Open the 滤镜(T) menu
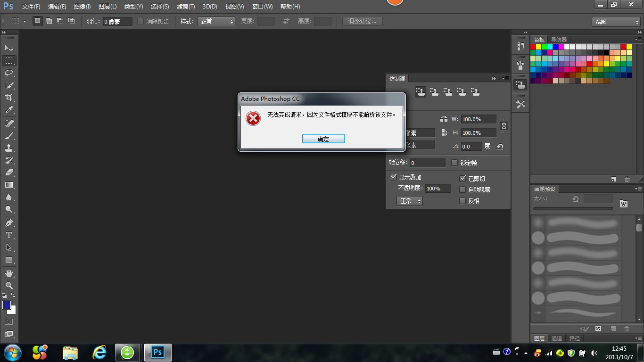Image resolution: width=644 pixels, height=362 pixels. pyautogui.click(x=185, y=7)
